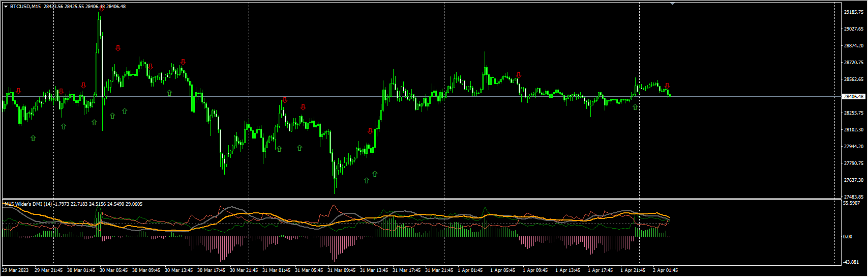Click the 31 Mar 17:45 time label

pos(406,270)
